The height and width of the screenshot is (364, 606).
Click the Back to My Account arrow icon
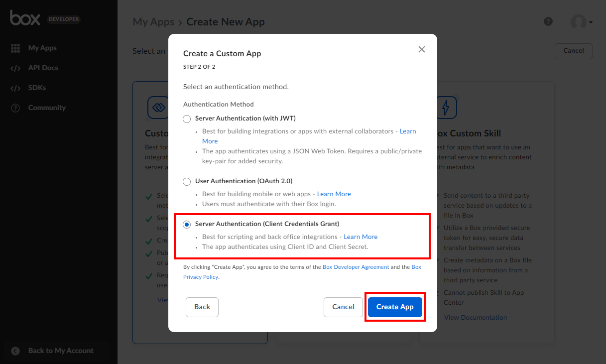tap(15, 351)
